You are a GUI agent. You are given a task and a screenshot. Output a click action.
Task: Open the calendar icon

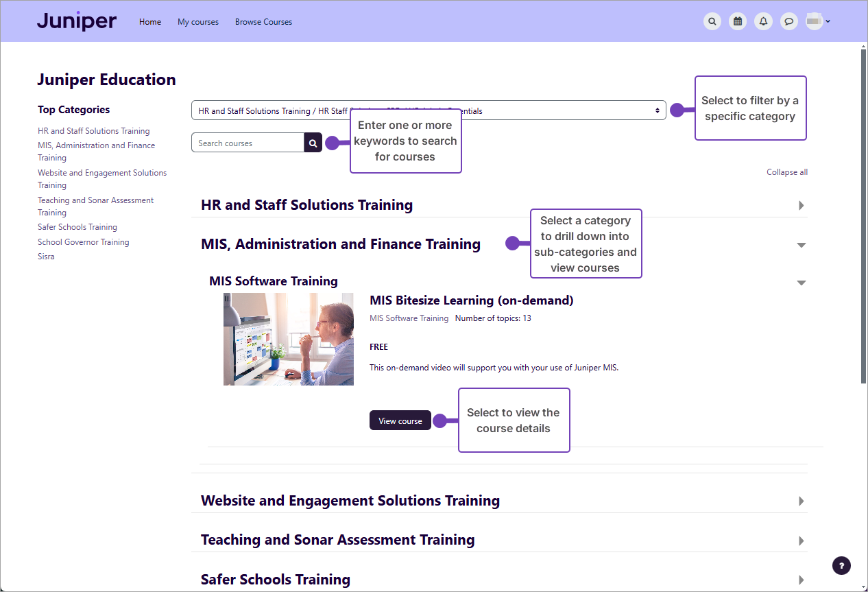pos(738,21)
